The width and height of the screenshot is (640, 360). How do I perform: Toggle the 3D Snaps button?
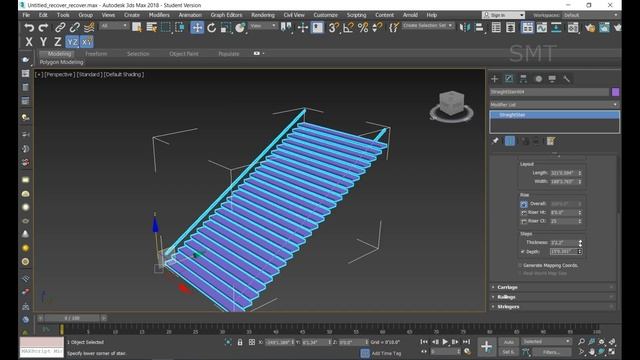[333, 28]
